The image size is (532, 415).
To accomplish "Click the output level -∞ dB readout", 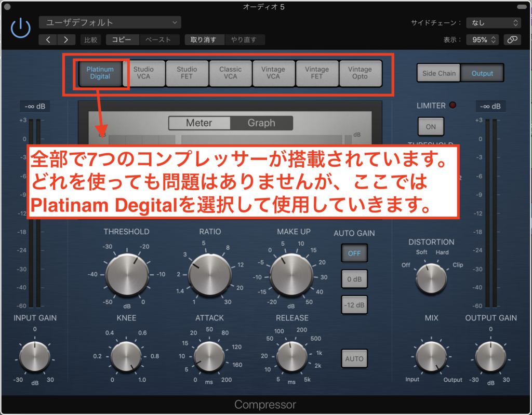I will (490, 106).
